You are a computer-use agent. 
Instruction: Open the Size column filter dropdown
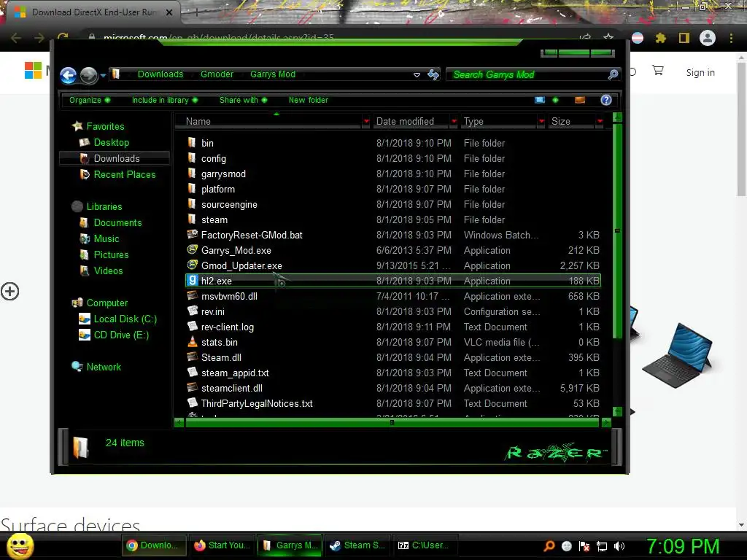click(600, 122)
